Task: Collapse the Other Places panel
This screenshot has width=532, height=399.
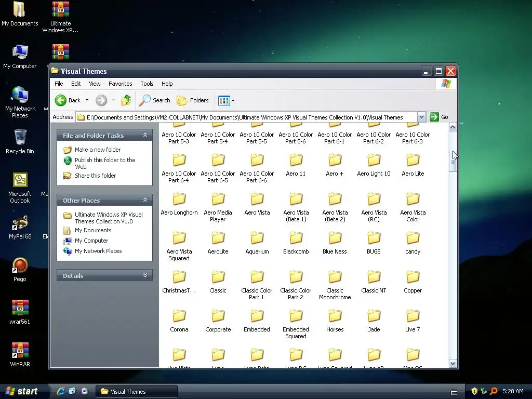Action: point(145,200)
